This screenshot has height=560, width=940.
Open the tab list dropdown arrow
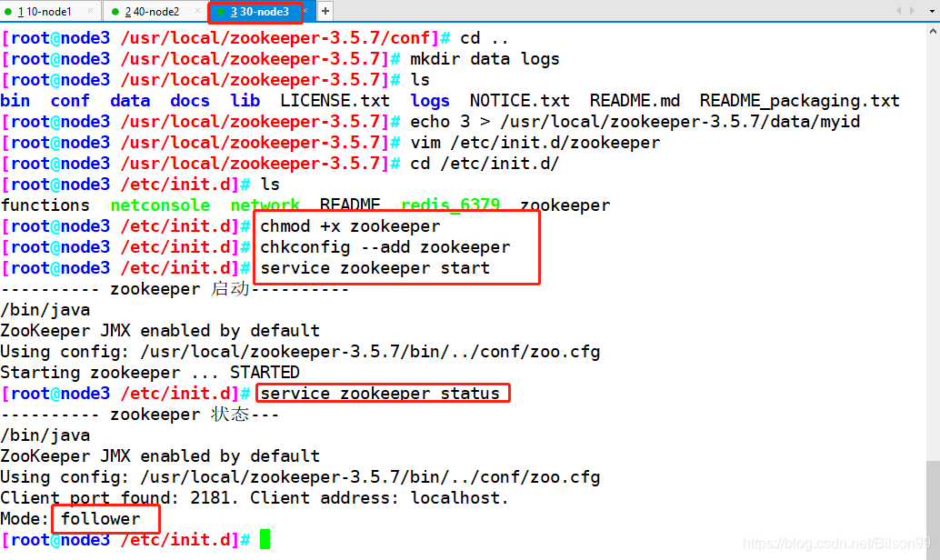click(x=932, y=11)
